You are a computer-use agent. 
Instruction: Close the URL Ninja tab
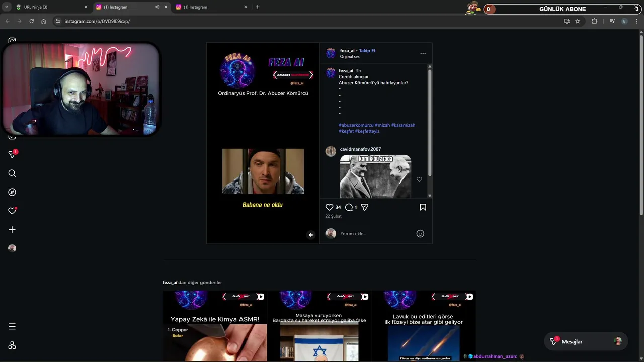[86, 7]
